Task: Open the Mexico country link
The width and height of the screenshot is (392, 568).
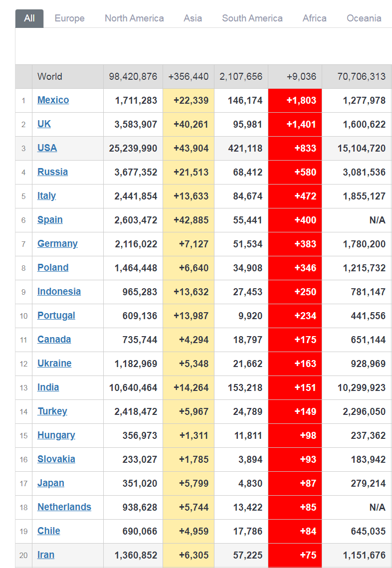Action: pyautogui.click(x=53, y=100)
